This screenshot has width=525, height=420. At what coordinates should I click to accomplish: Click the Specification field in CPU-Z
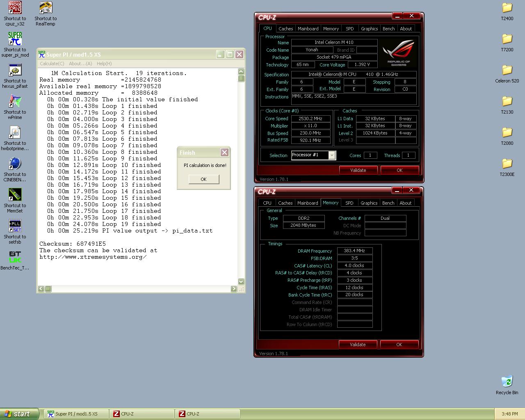coord(354,74)
